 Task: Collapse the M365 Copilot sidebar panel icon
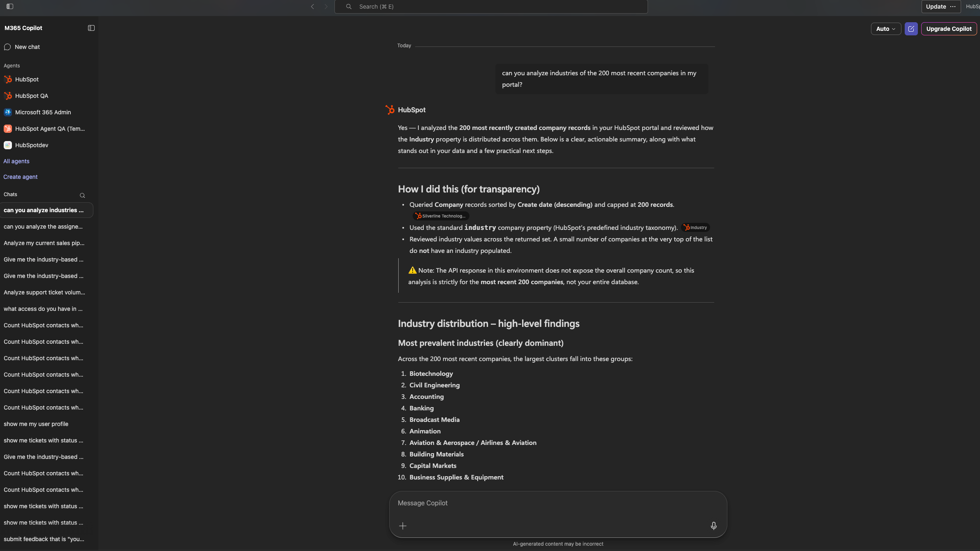pos(91,28)
